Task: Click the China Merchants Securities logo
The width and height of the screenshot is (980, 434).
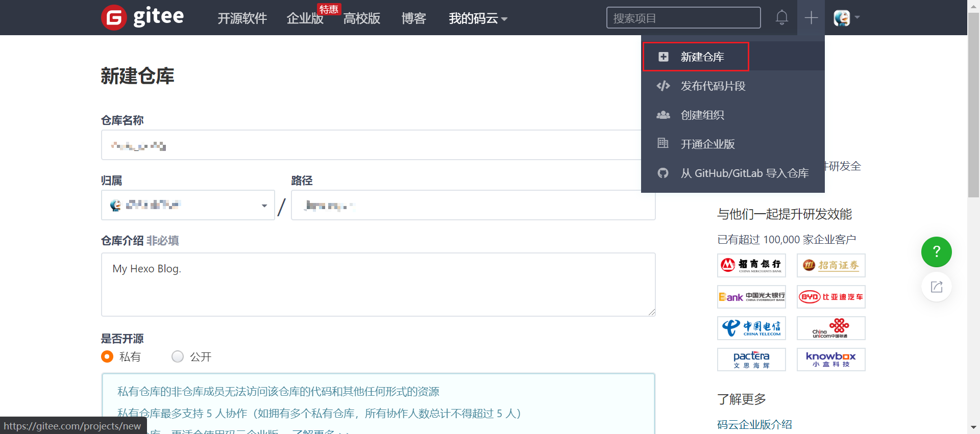Action: pos(831,265)
